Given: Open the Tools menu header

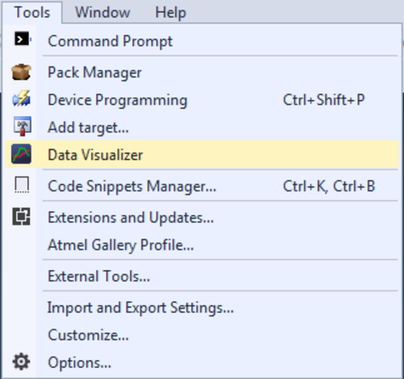Looking at the screenshot, I should point(32,13).
